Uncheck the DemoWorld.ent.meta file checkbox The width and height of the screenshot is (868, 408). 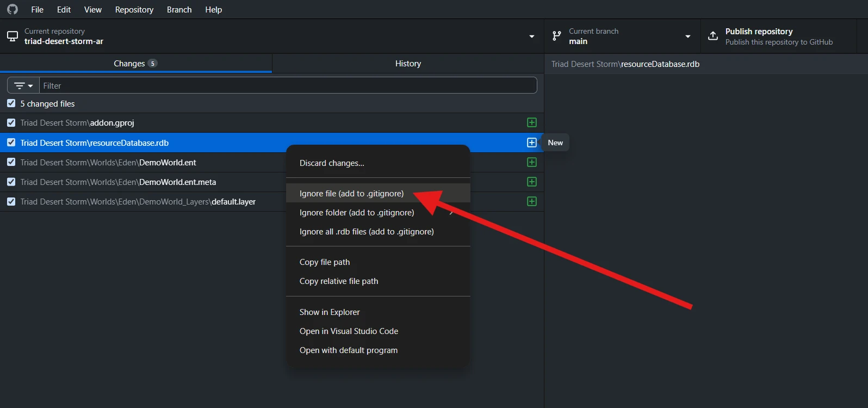(x=11, y=182)
